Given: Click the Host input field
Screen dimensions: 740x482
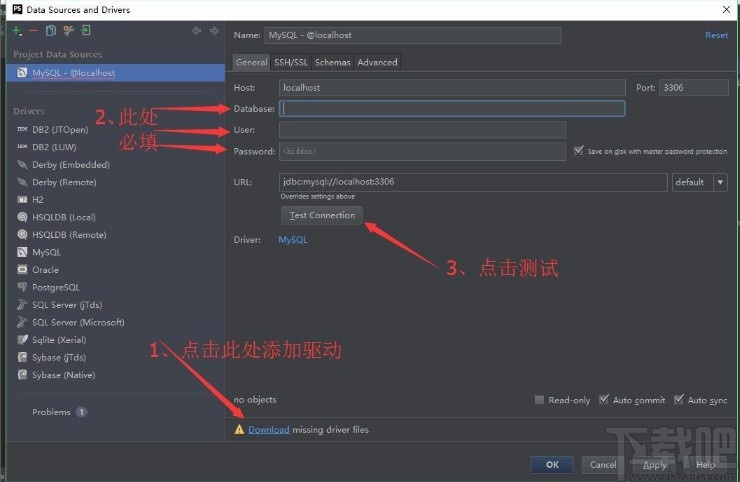Looking at the screenshot, I should [x=452, y=88].
